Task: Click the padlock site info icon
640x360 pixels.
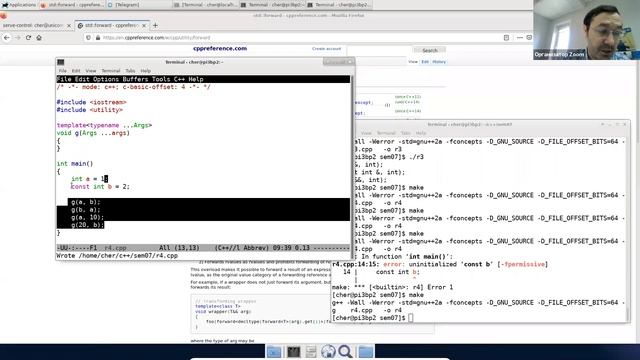Action: coord(98,38)
